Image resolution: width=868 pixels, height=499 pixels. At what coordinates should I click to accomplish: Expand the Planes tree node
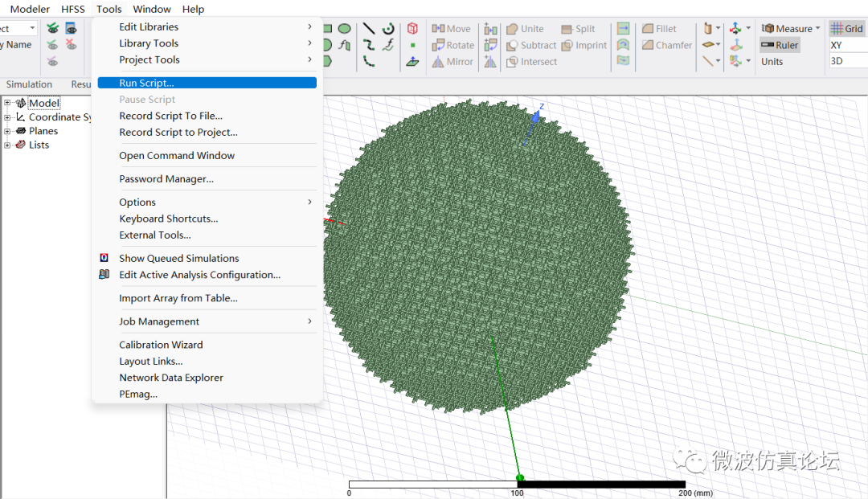(8, 131)
